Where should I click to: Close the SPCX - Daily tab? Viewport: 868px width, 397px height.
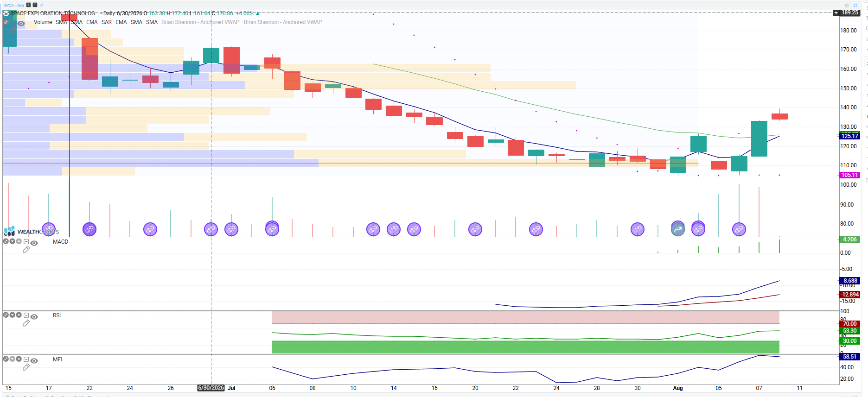tap(41, 5)
